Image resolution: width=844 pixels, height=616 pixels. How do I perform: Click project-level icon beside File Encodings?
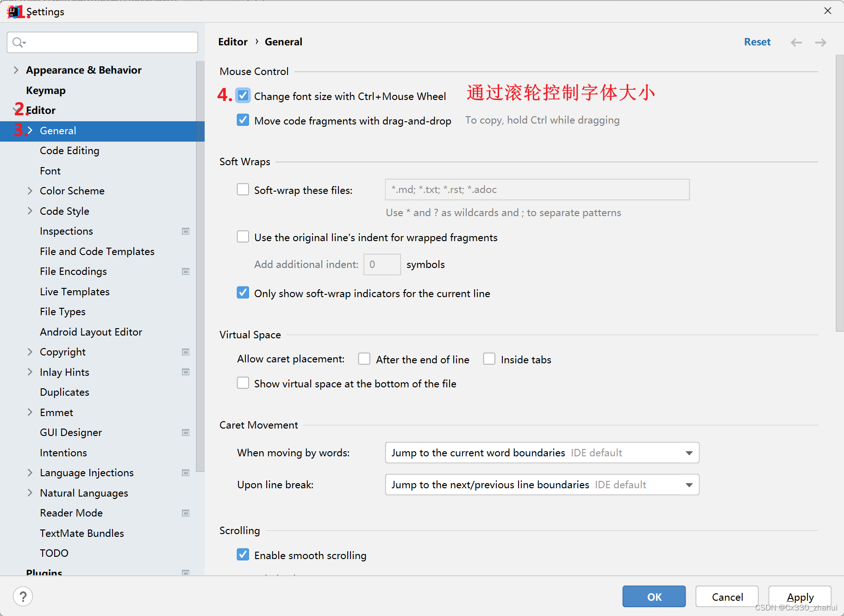tap(186, 271)
